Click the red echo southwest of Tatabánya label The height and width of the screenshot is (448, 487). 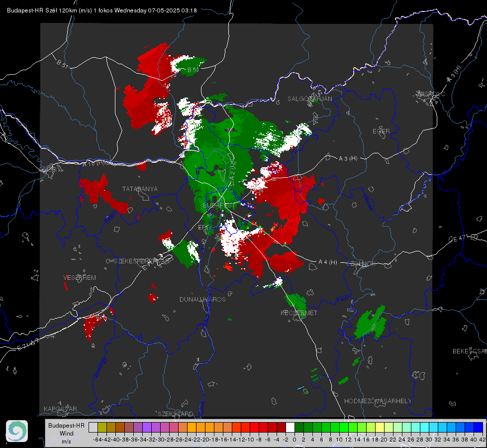[x=104, y=194]
